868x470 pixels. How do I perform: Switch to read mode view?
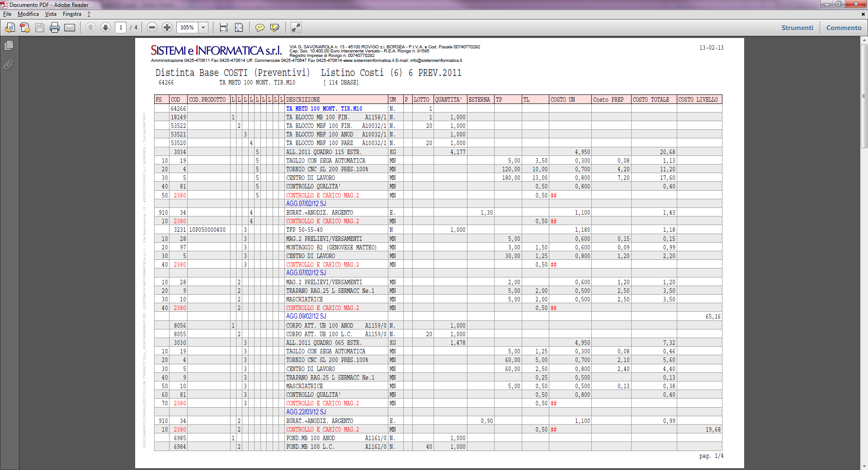296,28
